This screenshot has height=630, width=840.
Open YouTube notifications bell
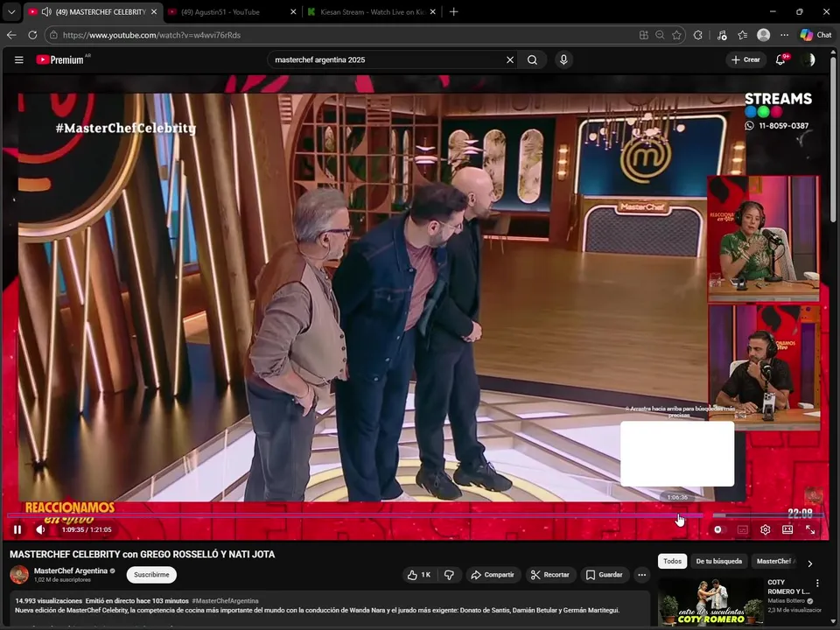click(x=780, y=59)
